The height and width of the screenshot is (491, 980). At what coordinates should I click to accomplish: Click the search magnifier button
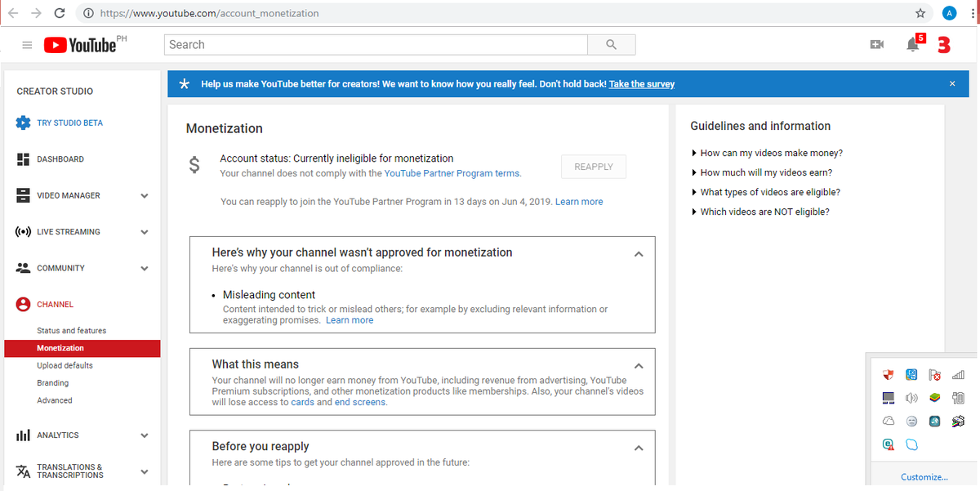(611, 45)
